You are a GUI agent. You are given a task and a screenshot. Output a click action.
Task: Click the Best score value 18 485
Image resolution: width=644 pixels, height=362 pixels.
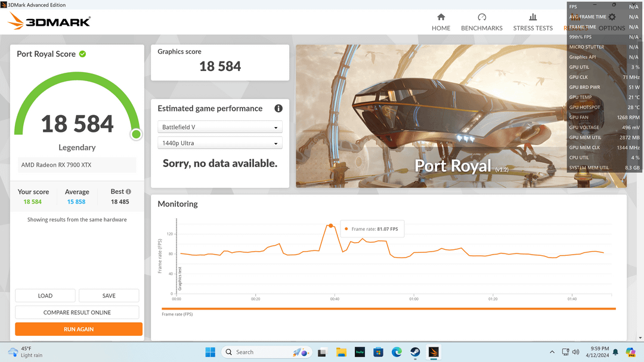click(120, 202)
